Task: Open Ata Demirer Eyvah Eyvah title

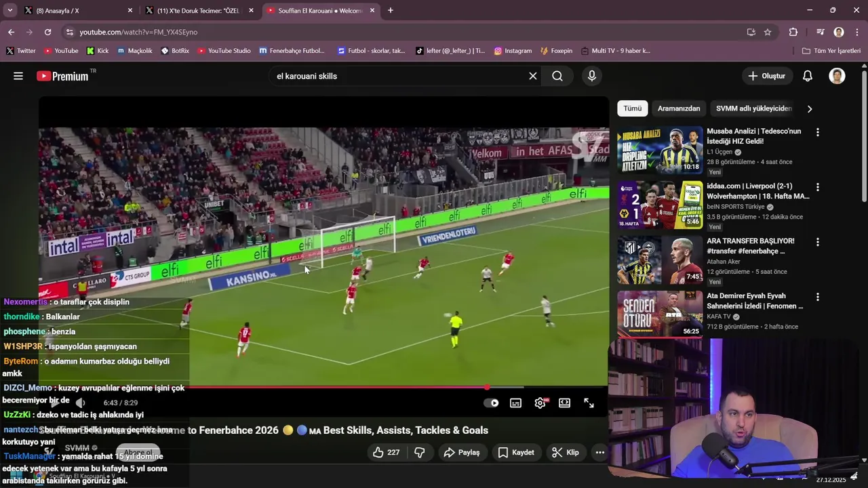Action: [755, 301]
